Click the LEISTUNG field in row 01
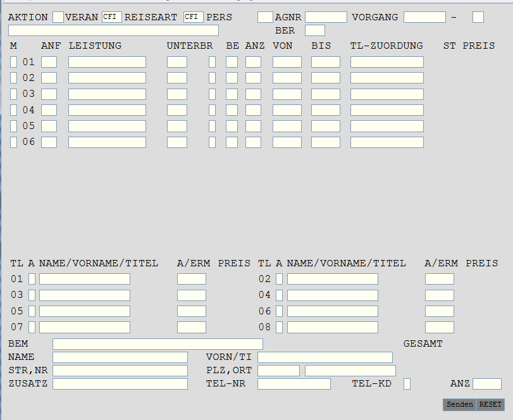Image resolution: width=513 pixels, height=420 pixels. click(x=107, y=62)
